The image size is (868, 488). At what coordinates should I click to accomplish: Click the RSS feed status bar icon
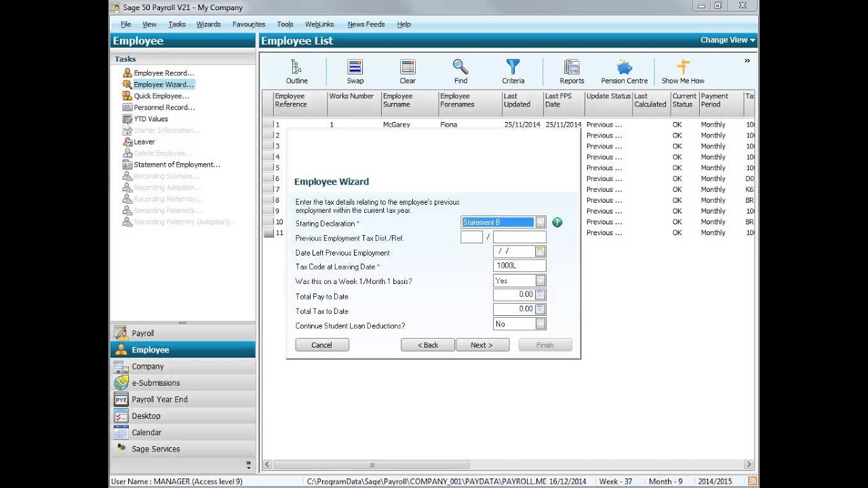tap(752, 481)
